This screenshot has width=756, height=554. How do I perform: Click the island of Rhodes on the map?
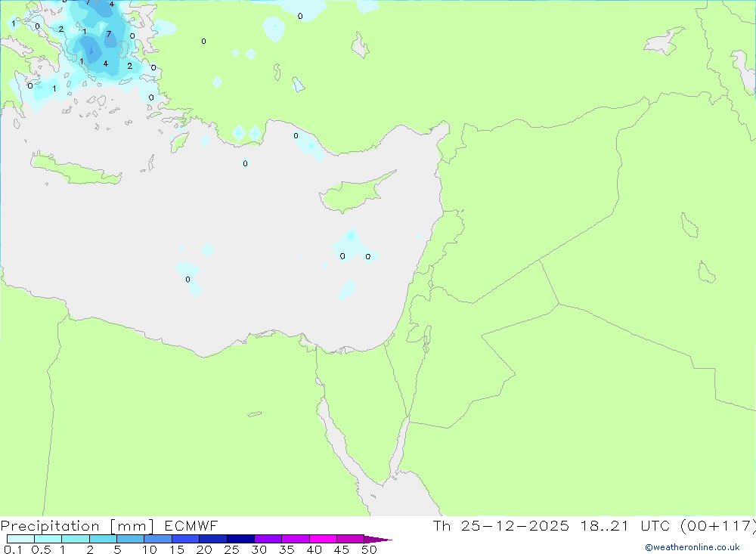coord(179,142)
